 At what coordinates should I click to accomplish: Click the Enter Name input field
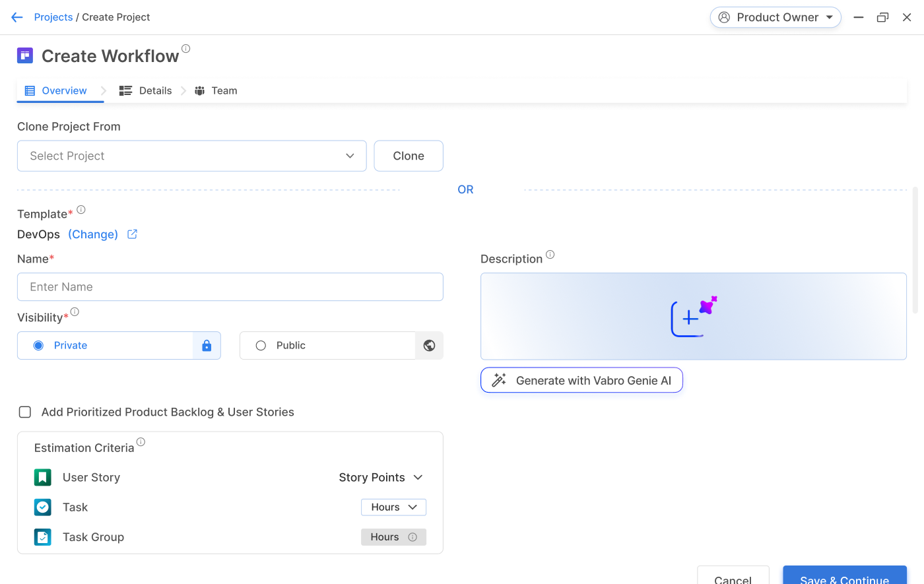point(230,287)
